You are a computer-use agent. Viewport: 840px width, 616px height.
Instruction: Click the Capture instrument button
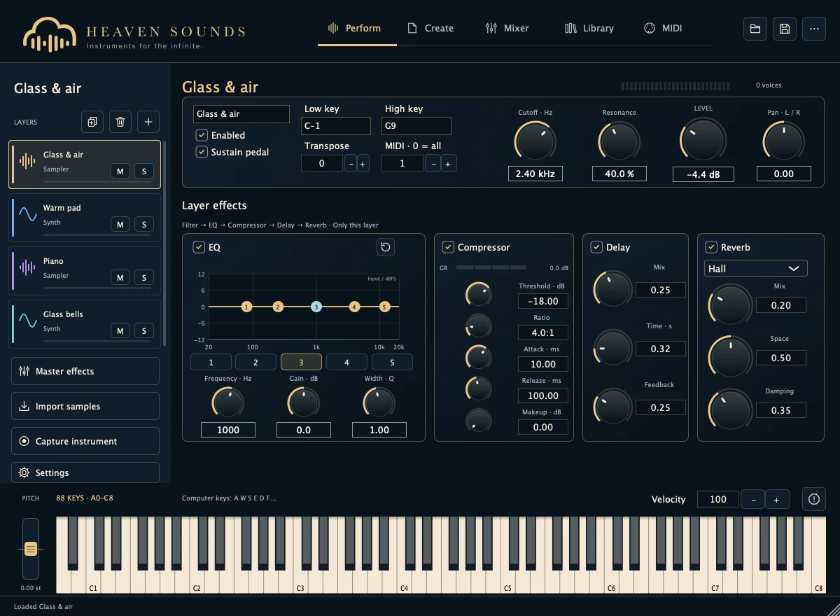point(85,441)
